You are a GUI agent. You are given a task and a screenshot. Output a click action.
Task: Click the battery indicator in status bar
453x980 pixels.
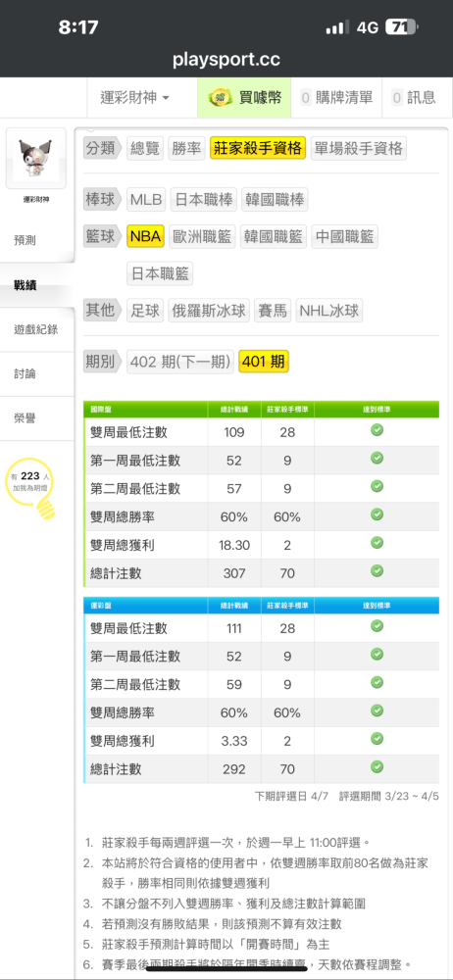[x=401, y=26]
